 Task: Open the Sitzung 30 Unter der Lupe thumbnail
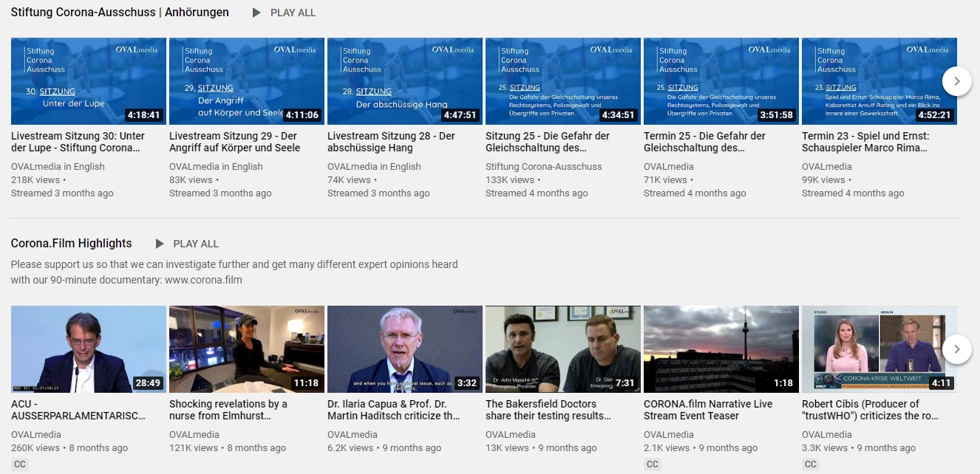[x=89, y=81]
